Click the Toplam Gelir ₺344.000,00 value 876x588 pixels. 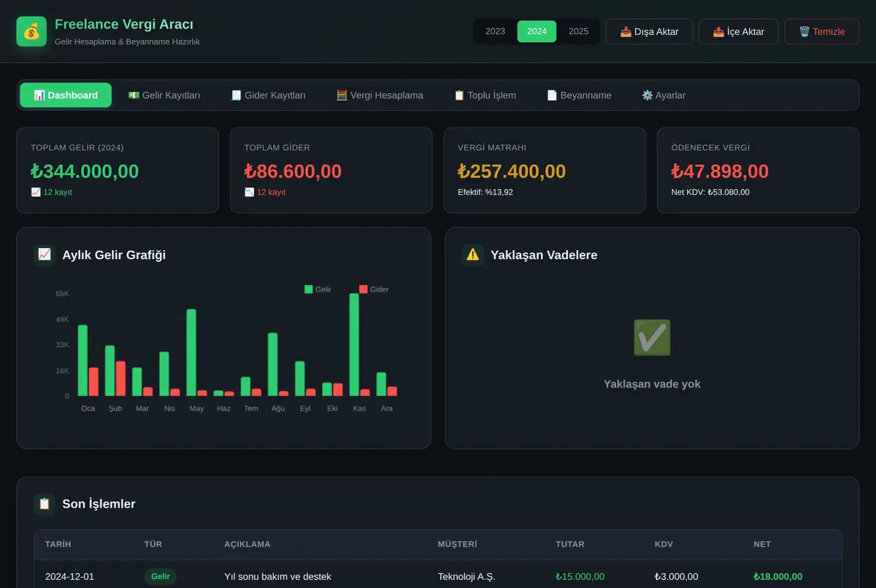85,171
